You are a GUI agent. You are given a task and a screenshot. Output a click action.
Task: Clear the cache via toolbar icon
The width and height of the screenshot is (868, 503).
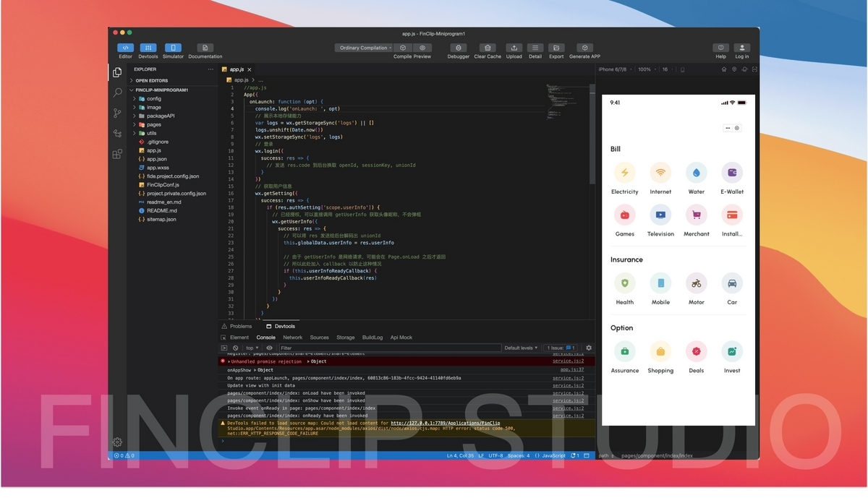click(488, 48)
